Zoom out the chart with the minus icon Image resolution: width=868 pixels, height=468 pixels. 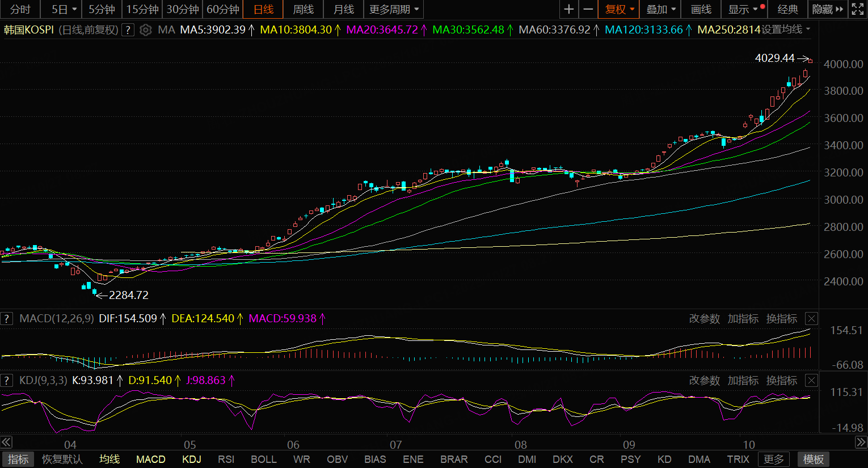(x=588, y=10)
